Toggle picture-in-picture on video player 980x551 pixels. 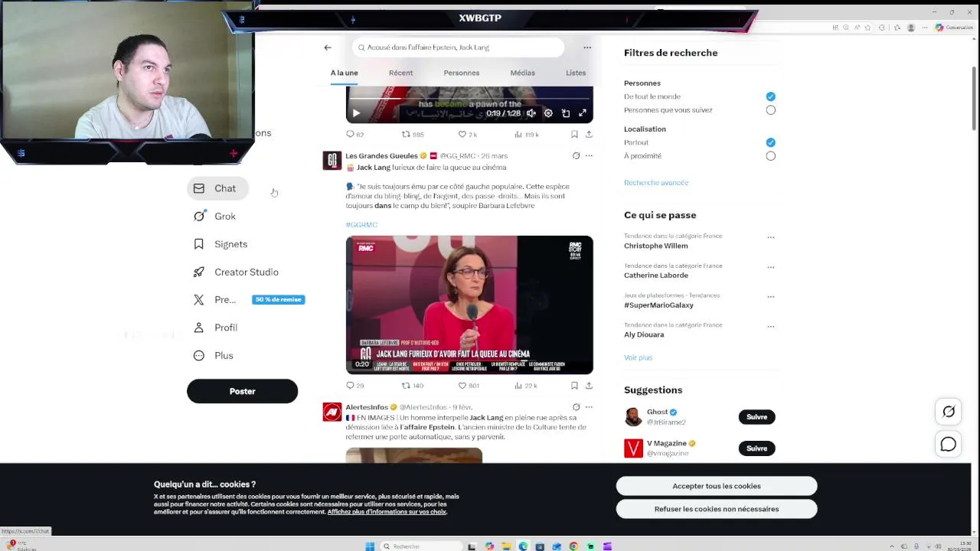(x=566, y=113)
